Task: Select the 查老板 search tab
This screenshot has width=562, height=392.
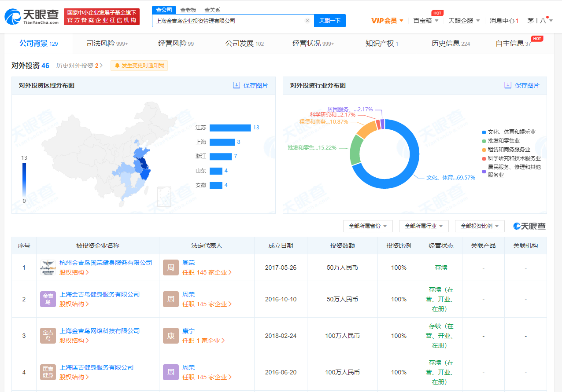Action: [188, 10]
